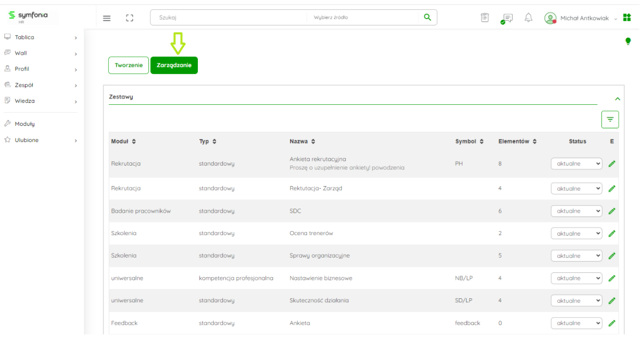Screen dimensions: 644x337
Task: Click the Szukaj search field
Action: click(x=228, y=18)
